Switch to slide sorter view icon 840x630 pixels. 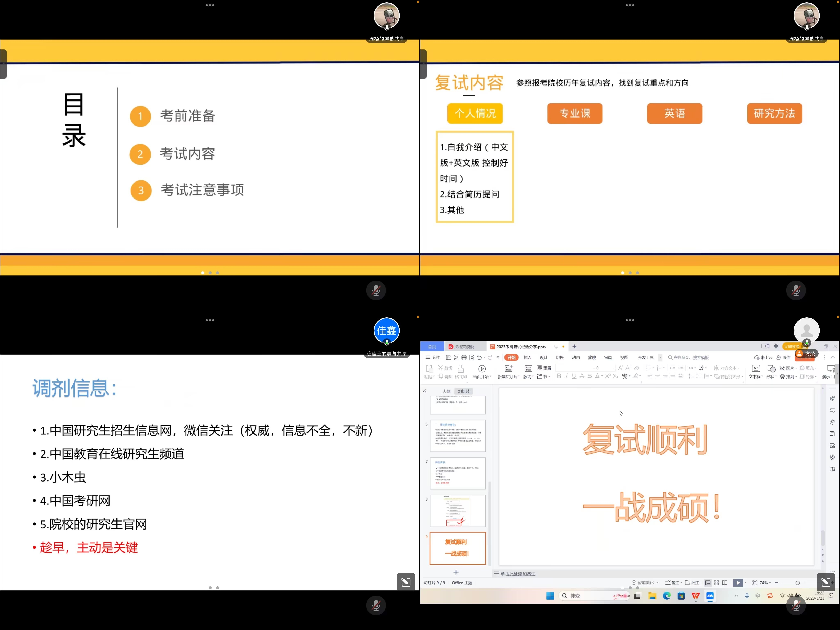717,583
